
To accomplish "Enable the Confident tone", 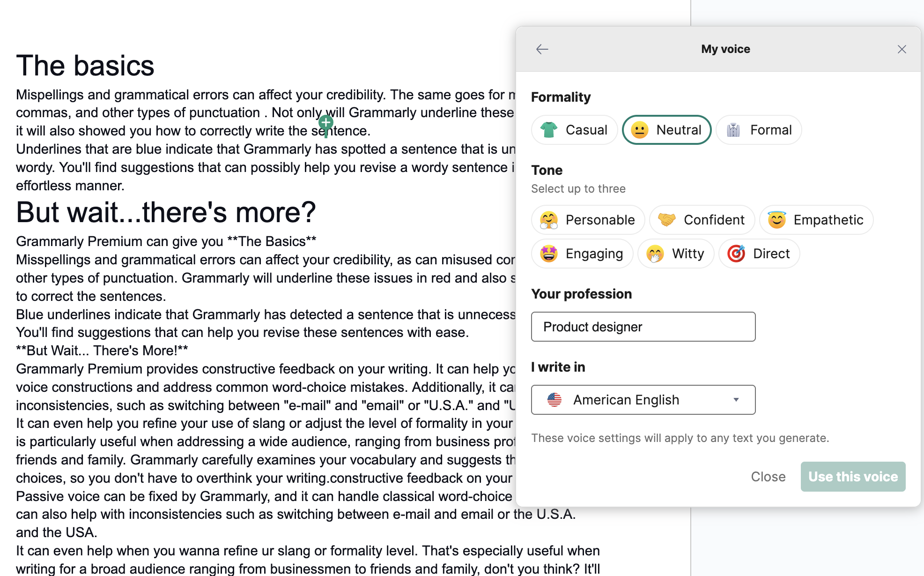I will click(x=702, y=220).
